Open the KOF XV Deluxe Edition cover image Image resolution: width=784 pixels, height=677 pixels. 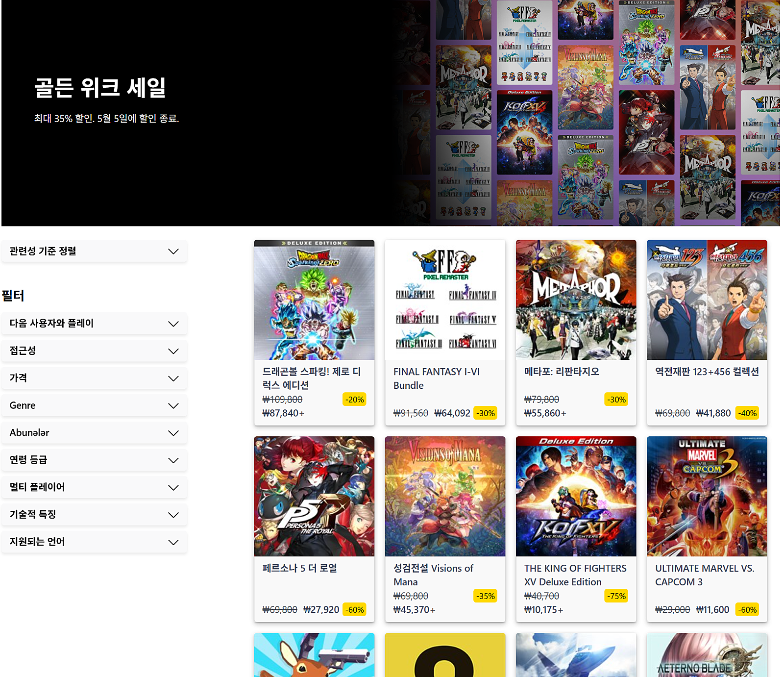576,496
